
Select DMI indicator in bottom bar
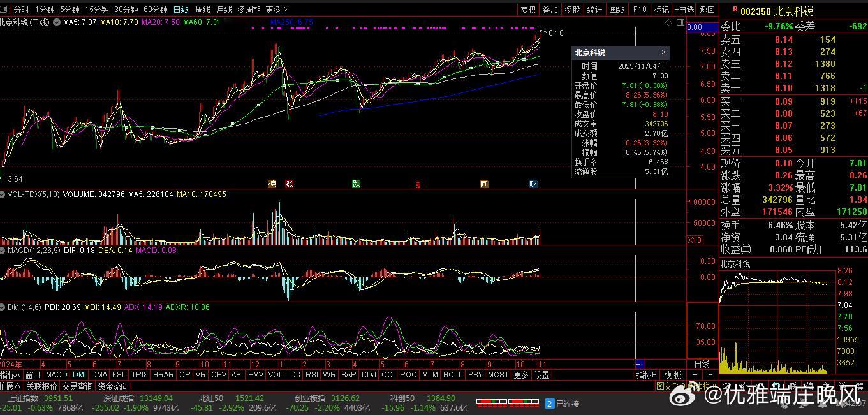tap(79, 375)
